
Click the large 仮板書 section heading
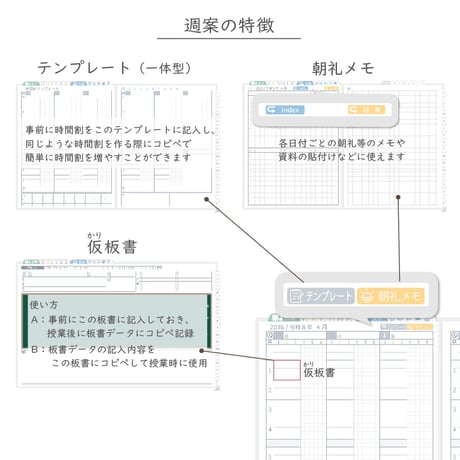(112, 247)
